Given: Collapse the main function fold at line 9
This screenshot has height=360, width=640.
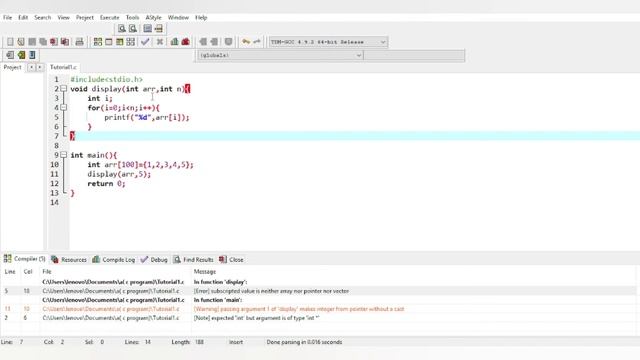Looking at the screenshot, I should pos(63,155).
